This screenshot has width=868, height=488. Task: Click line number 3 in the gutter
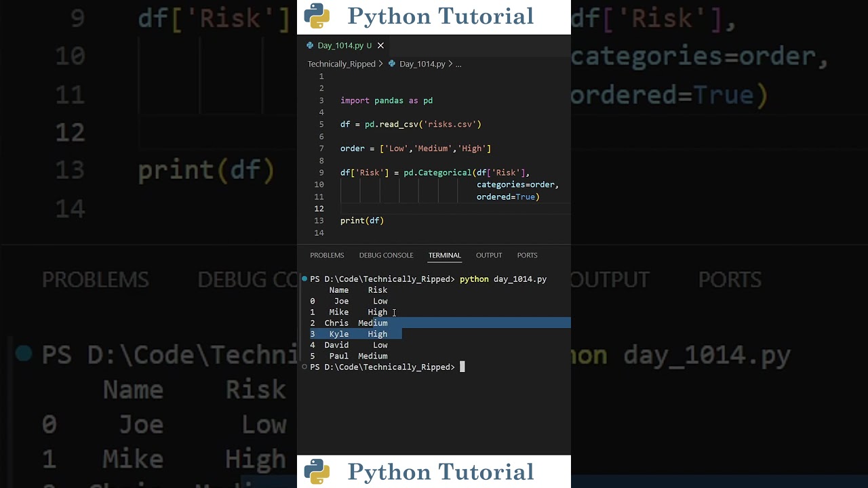click(x=321, y=100)
